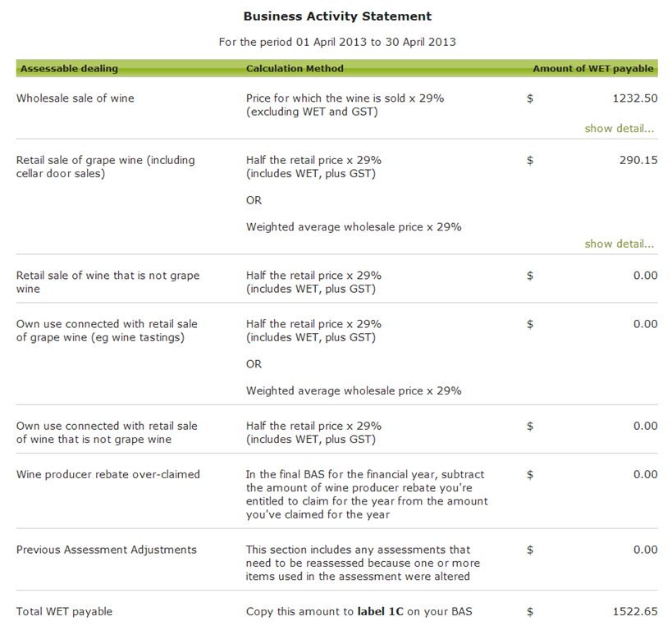Show detail for Wholesale sale of wine
Screen dimensions: 672x630
coord(619,129)
